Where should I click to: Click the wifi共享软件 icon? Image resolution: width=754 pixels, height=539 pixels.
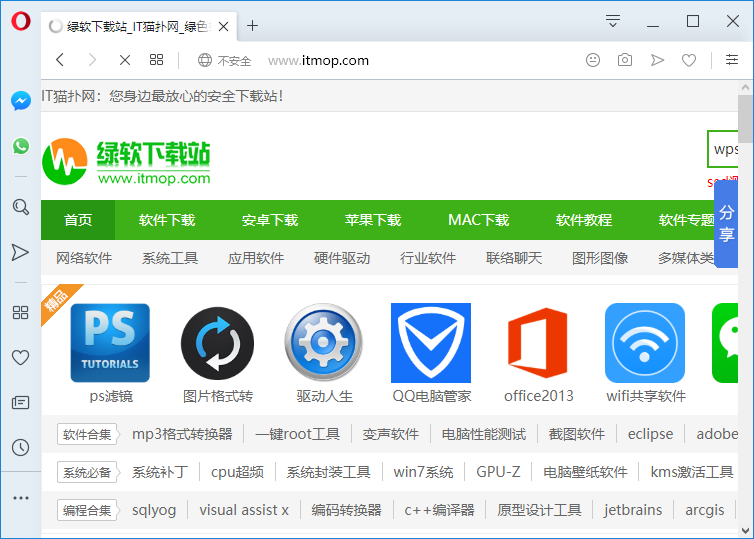(645, 343)
